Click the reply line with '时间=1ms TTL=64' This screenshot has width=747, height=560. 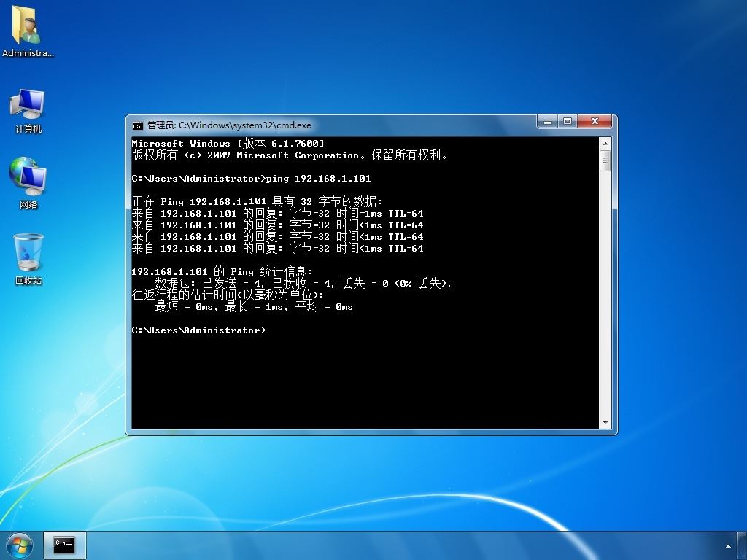277,214
